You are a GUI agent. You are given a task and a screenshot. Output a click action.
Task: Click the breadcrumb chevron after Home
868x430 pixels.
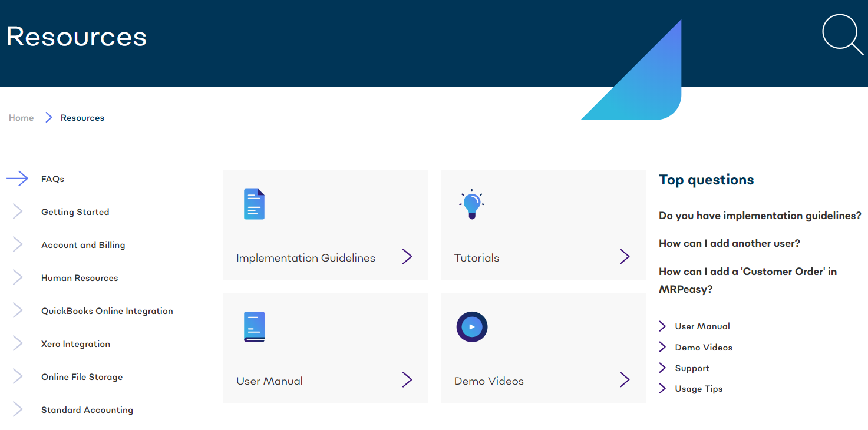(49, 118)
